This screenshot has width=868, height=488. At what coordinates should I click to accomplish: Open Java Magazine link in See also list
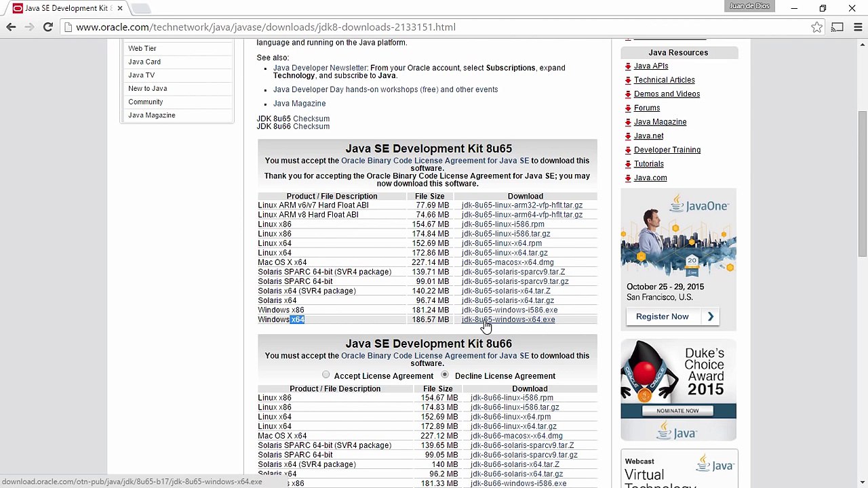point(299,104)
